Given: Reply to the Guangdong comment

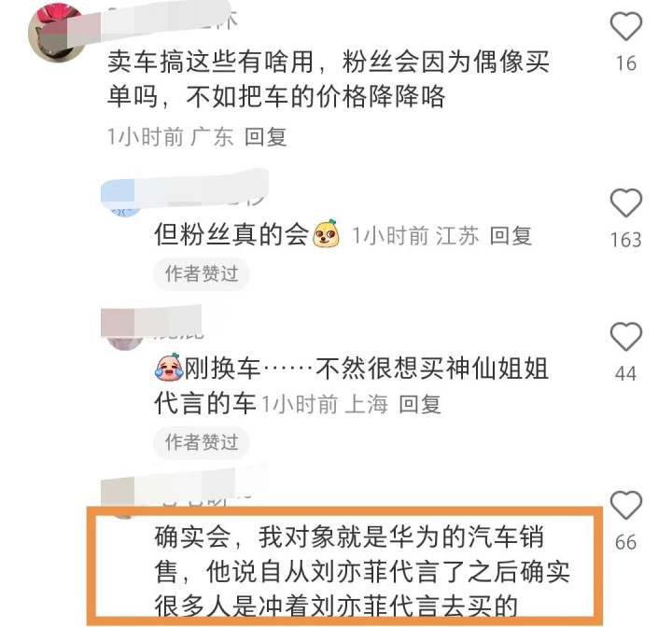Looking at the screenshot, I should click(x=265, y=137).
